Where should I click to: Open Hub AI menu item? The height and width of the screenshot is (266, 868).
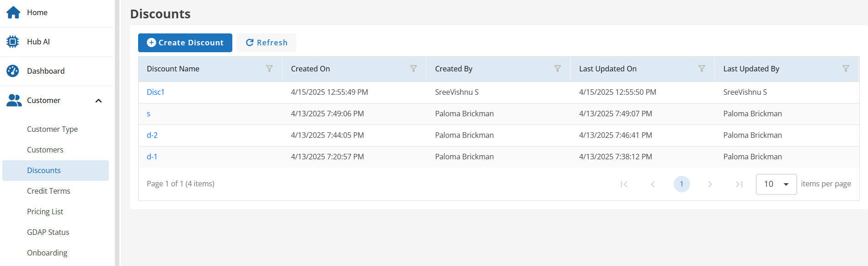pyautogui.click(x=57, y=42)
